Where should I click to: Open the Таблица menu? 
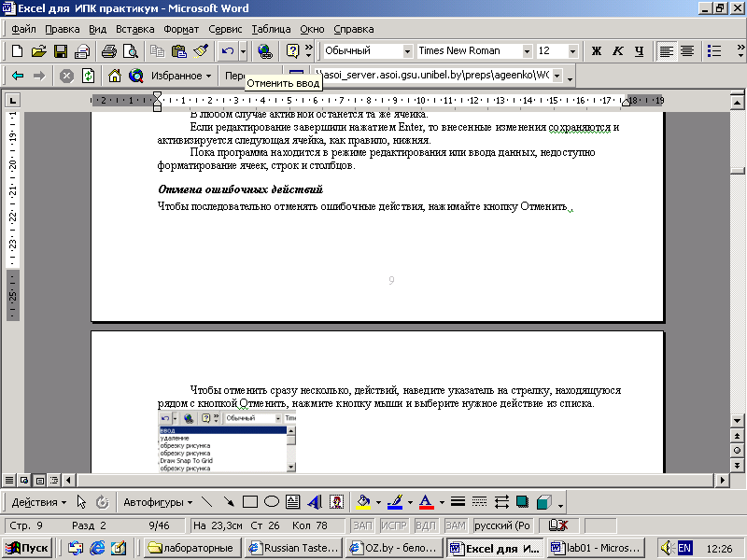(x=271, y=29)
